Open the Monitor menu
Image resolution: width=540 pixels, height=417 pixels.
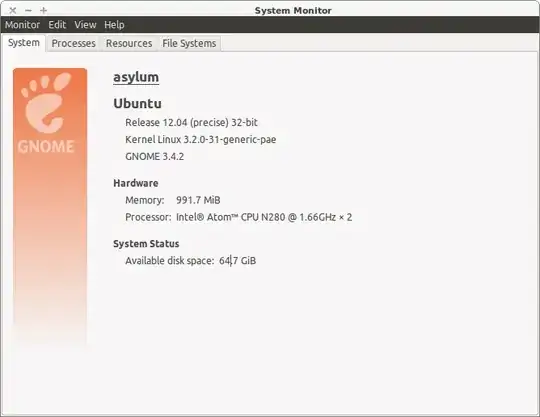(22, 25)
